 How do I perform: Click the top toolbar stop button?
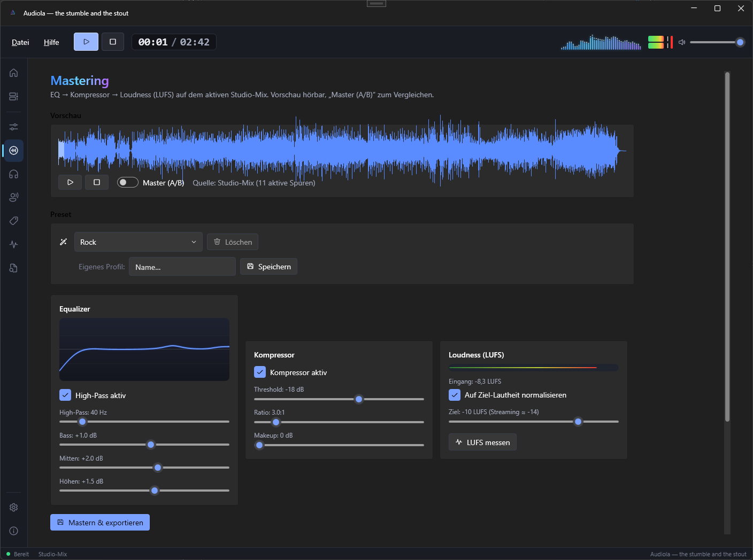click(x=113, y=42)
